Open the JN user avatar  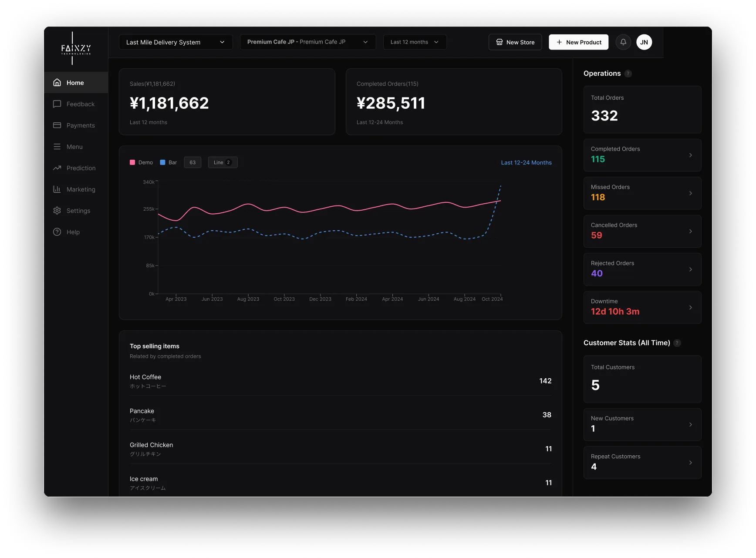644,42
